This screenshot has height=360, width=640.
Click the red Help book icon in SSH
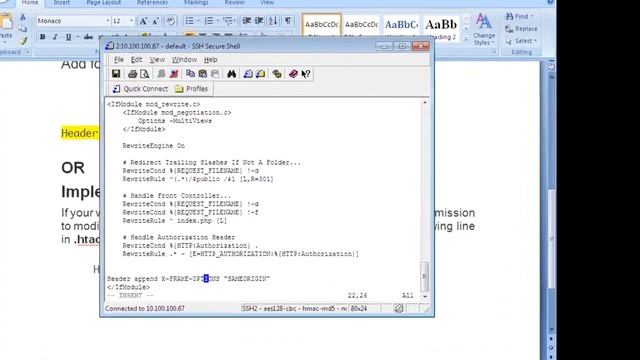[x=293, y=74]
